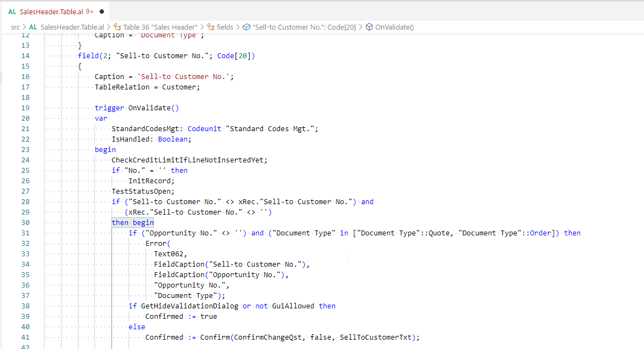This screenshot has width=644, height=349.
Task: Click the table symbol icon before Table 36
Action: tap(117, 27)
